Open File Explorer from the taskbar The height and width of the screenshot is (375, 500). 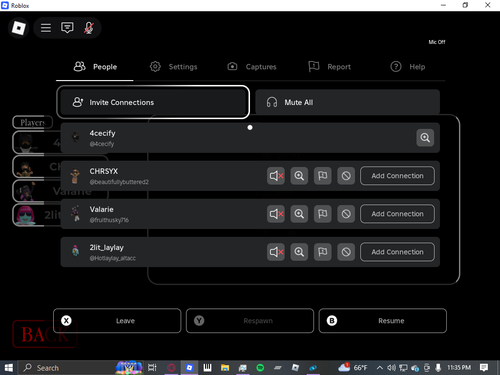click(225, 368)
